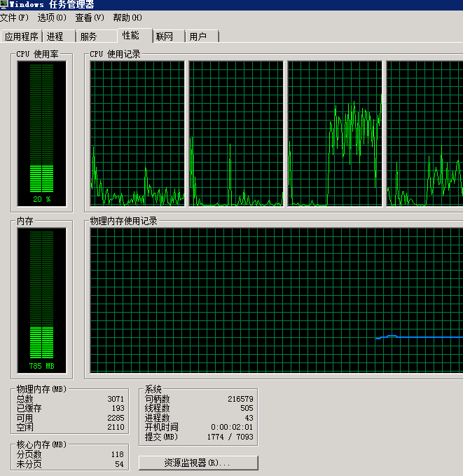463x476 pixels.
Task: Switch to the 进程 tab
Action: pos(60,36)
